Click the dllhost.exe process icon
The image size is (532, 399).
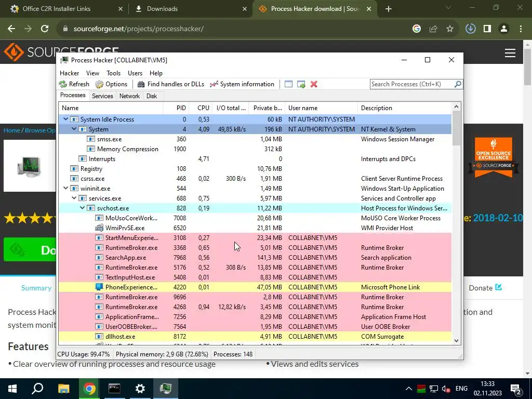99,337
